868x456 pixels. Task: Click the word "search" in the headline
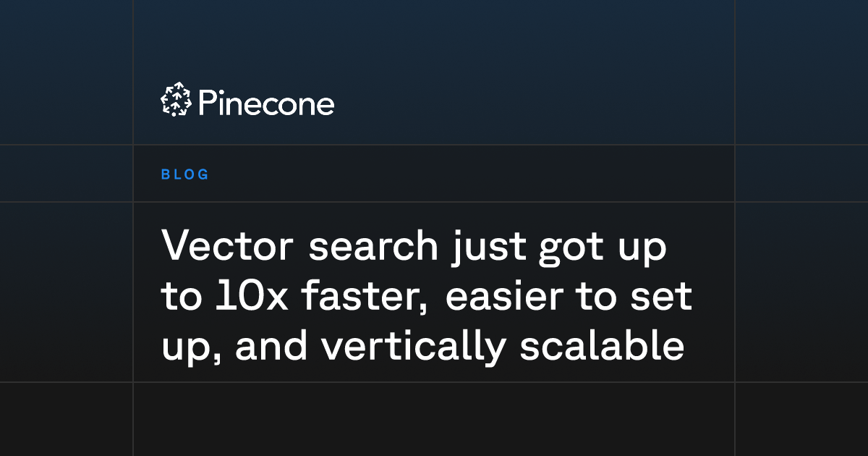[374, 247]
